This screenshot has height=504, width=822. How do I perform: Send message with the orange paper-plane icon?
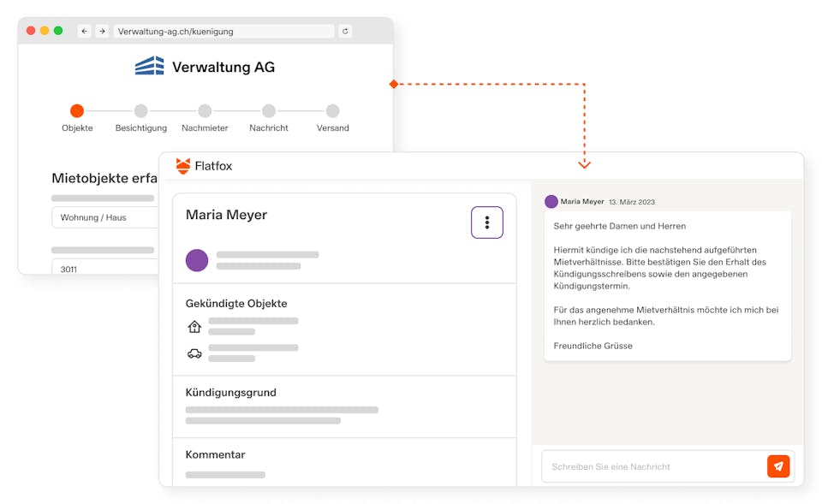(x=777, y=466)
